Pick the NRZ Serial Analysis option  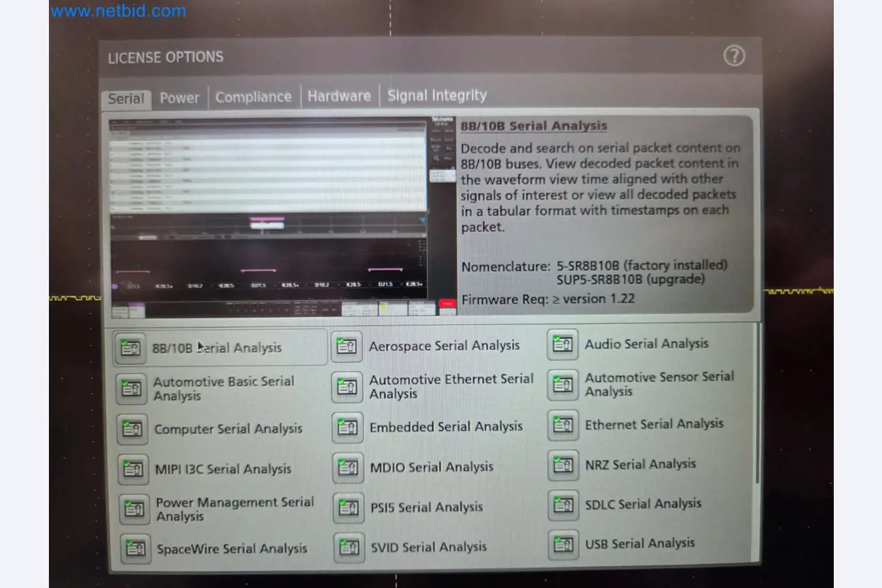click(639, 465)
